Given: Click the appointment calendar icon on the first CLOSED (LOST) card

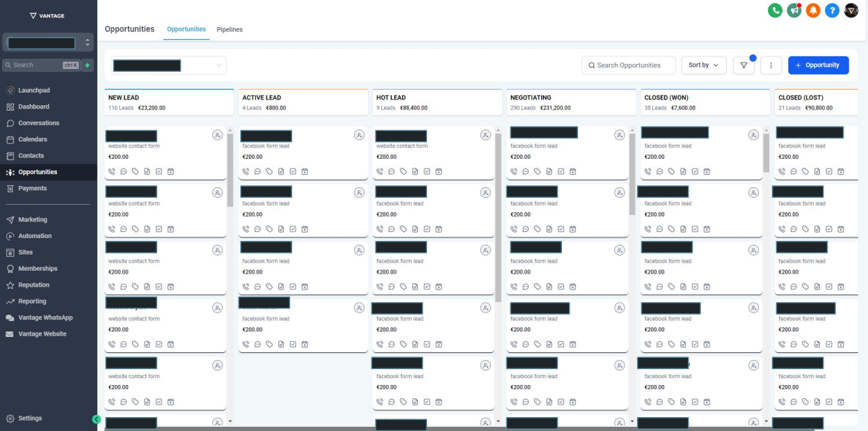Looking at the screenshot, I should tap(841, 171).
